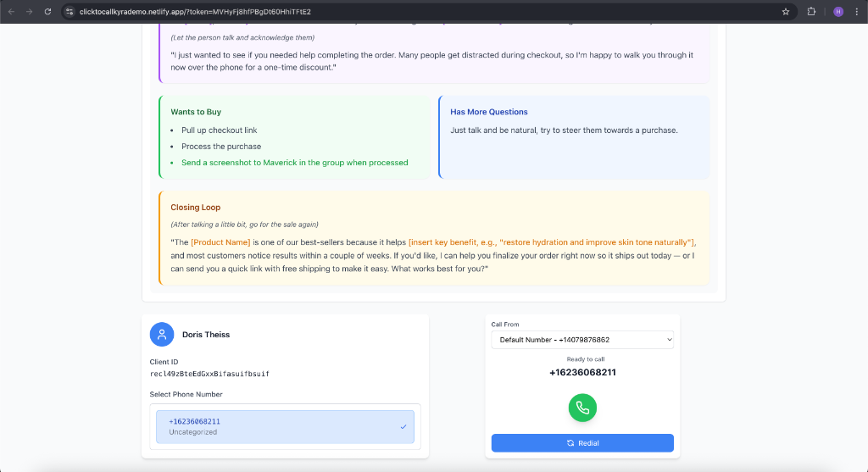Click the Redial button
This screenshot has width=868, height=472.
click(582, 442)
